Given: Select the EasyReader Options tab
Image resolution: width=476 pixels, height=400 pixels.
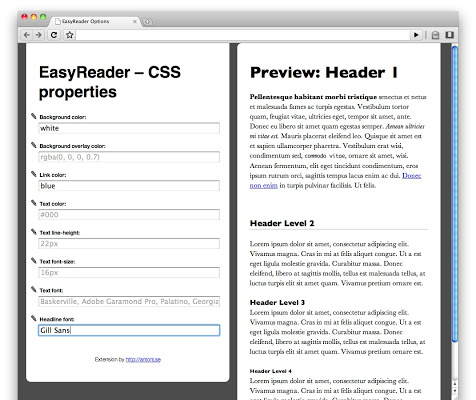Looking at the screenshot, I should [95, 21].
